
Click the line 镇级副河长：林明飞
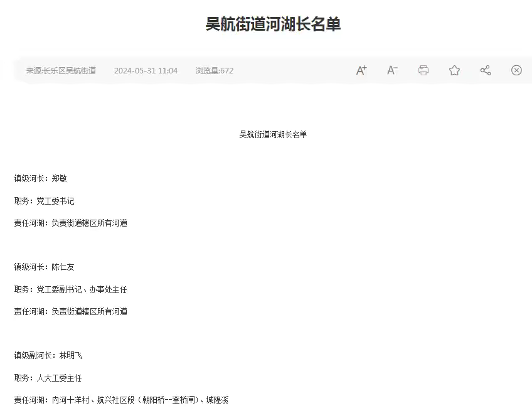pos(48,356)
